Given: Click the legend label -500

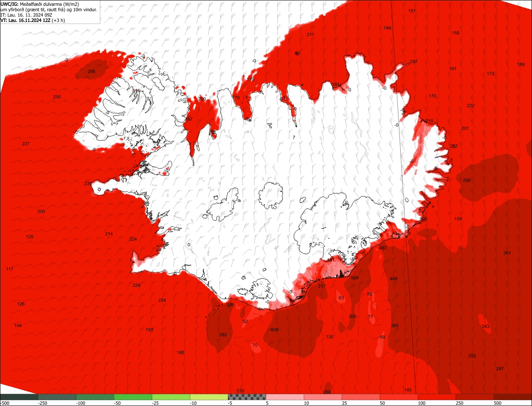Looking at the screenshot, I should click(5, 403).
